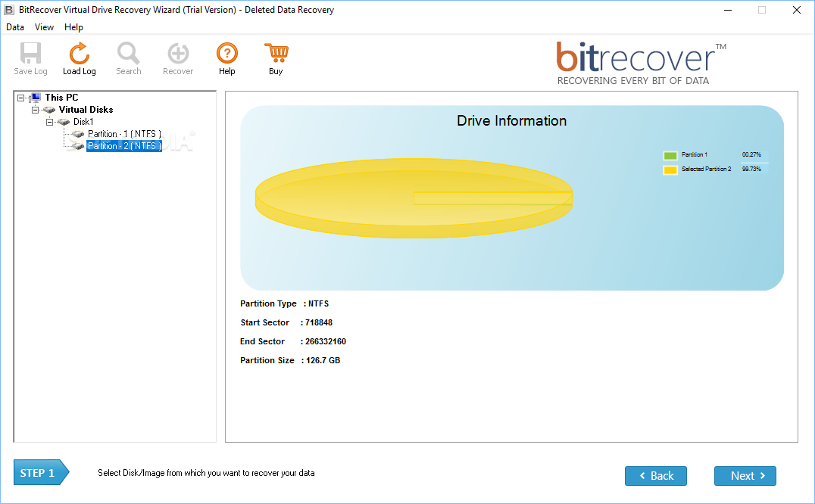
Task: Open the Data menu
Action: (x=15, y=27)
